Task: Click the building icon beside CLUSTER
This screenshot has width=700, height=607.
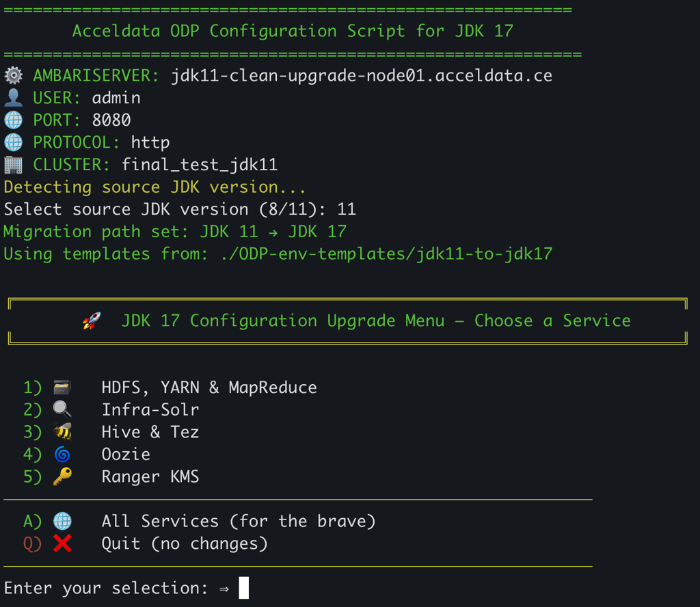Action: point(13,165)
